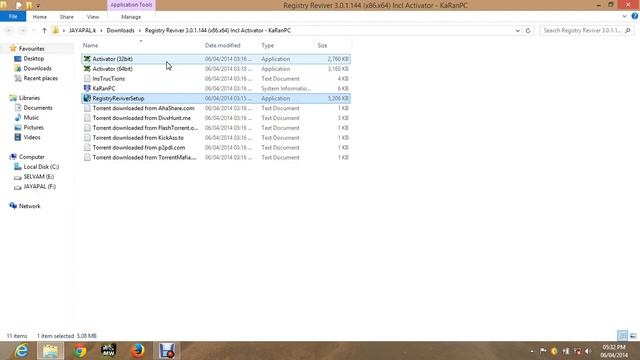Click File Explorer taskbar icon
This screenshot has width=640, height=360.
[x=51, y=351]
